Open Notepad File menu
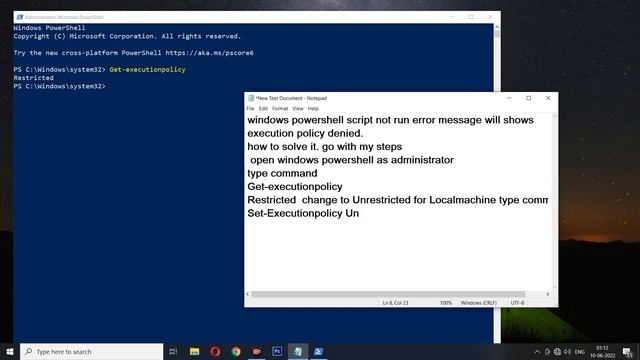 [250, 109]
